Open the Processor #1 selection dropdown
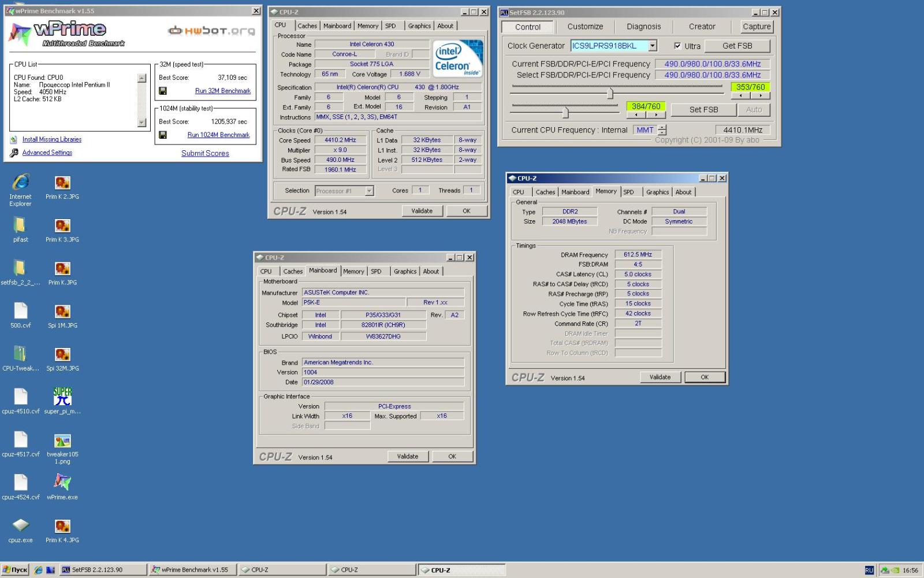 (370, 191)
